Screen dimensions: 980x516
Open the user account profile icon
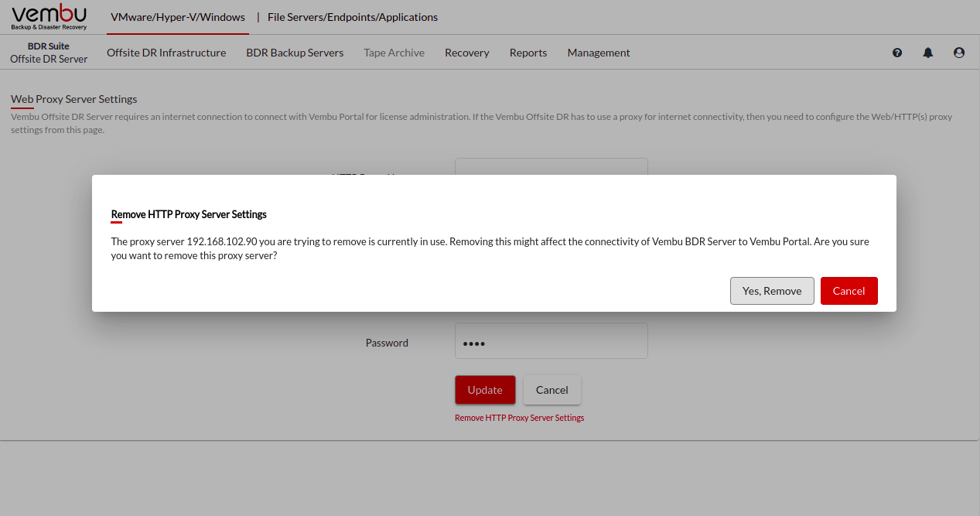coord(959,53)
